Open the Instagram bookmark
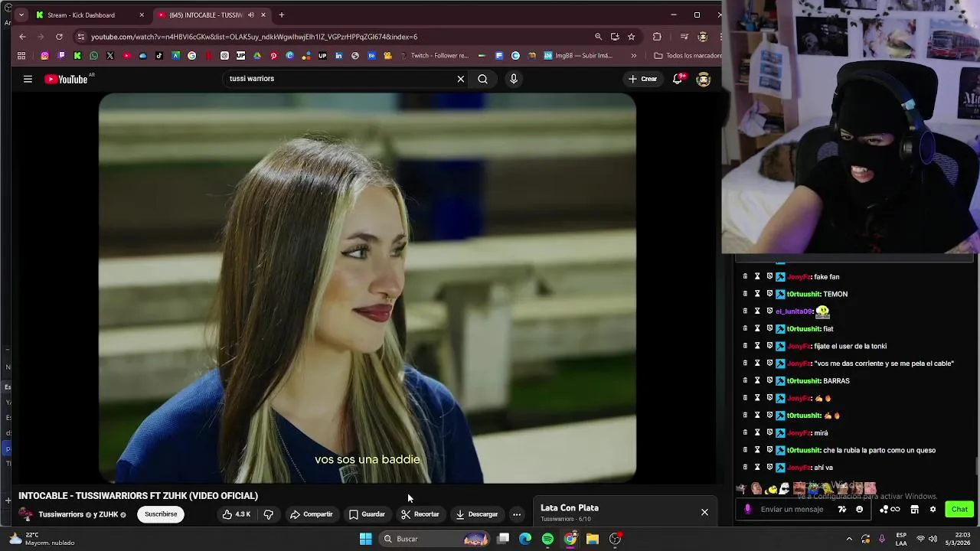The width and height of the screenshot is (980, 551). point(44,55)
